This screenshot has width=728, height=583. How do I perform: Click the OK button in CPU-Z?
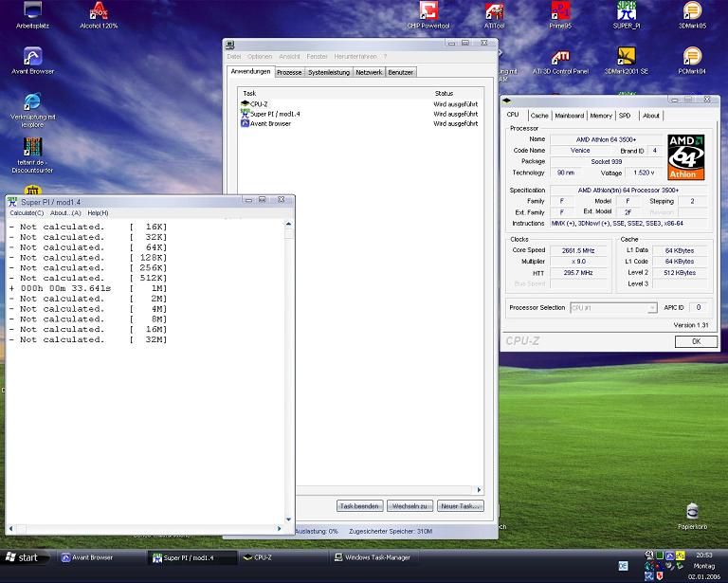[696, 341]
